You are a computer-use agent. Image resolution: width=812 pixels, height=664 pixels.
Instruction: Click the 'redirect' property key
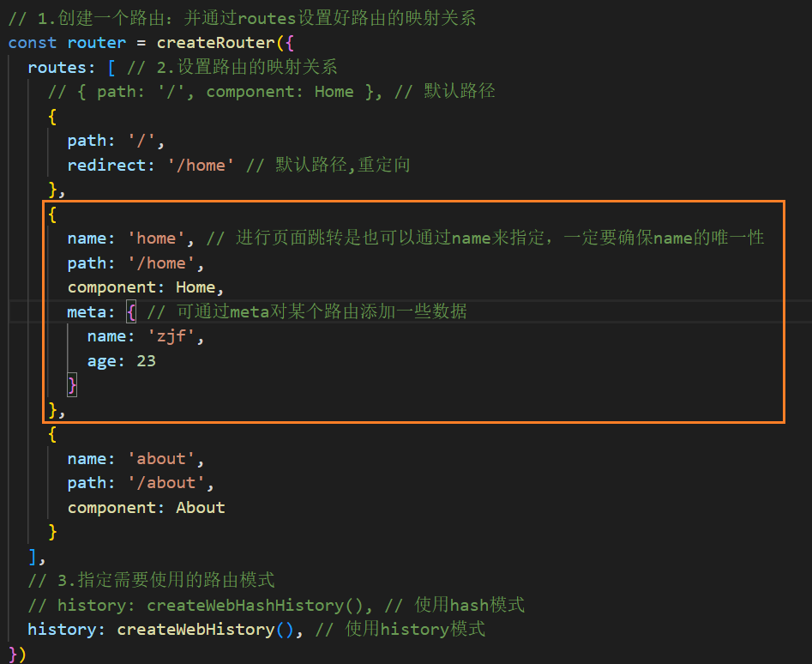pyautogui.click(x=106, y=166)
